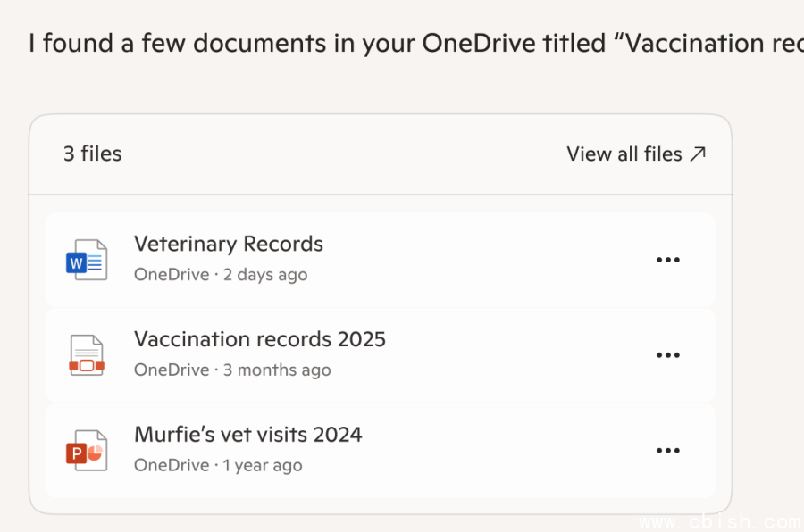Click the word OneDrive in the message text
Screen dimensions: 804x532
[x=478, y=43]
